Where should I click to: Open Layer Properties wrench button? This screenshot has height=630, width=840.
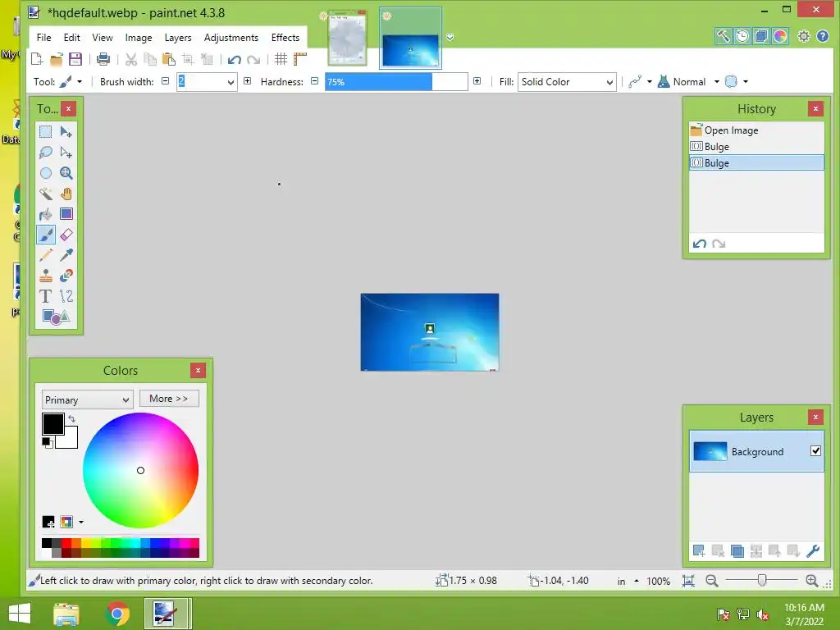[x=813, y=550]
